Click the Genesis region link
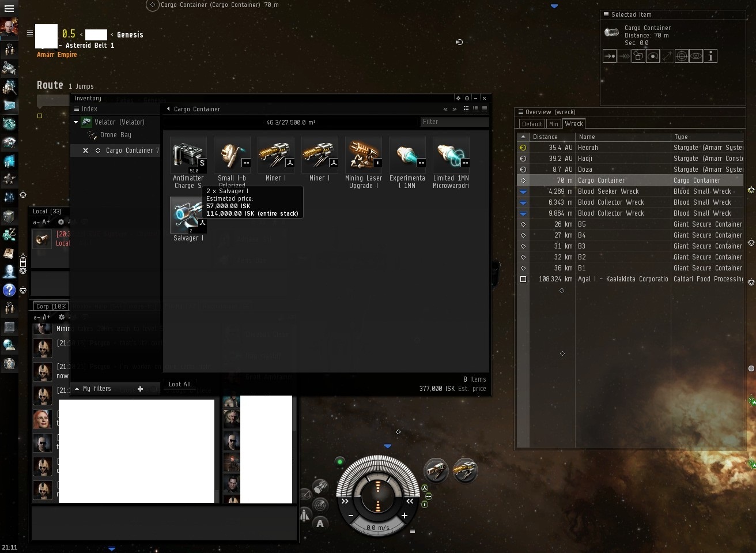The width and height of the screenshot is (756, 553). coord(130,35)
